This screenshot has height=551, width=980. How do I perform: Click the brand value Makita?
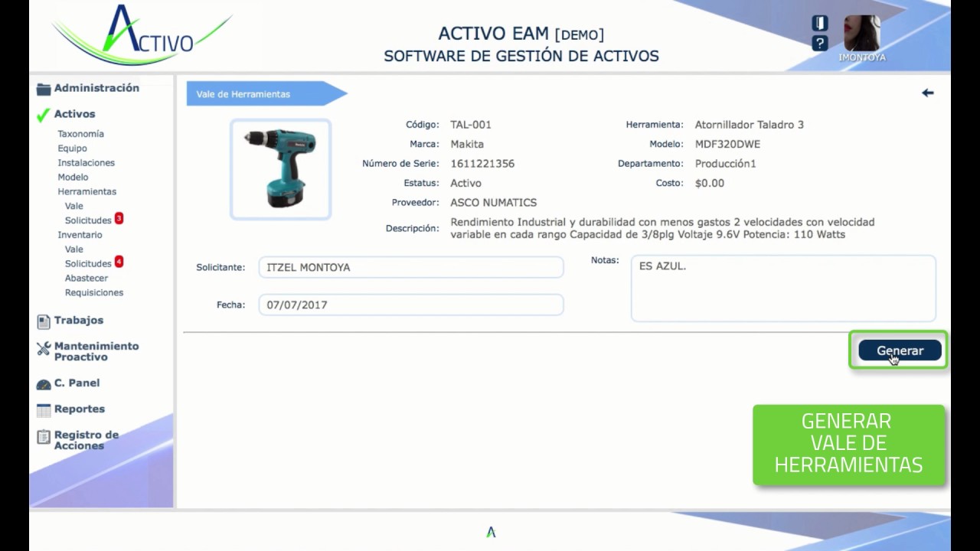point(467,144)
